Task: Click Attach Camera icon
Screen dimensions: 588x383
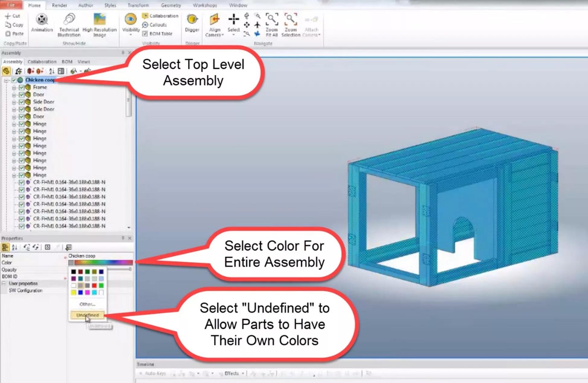Action: point(311,20)
